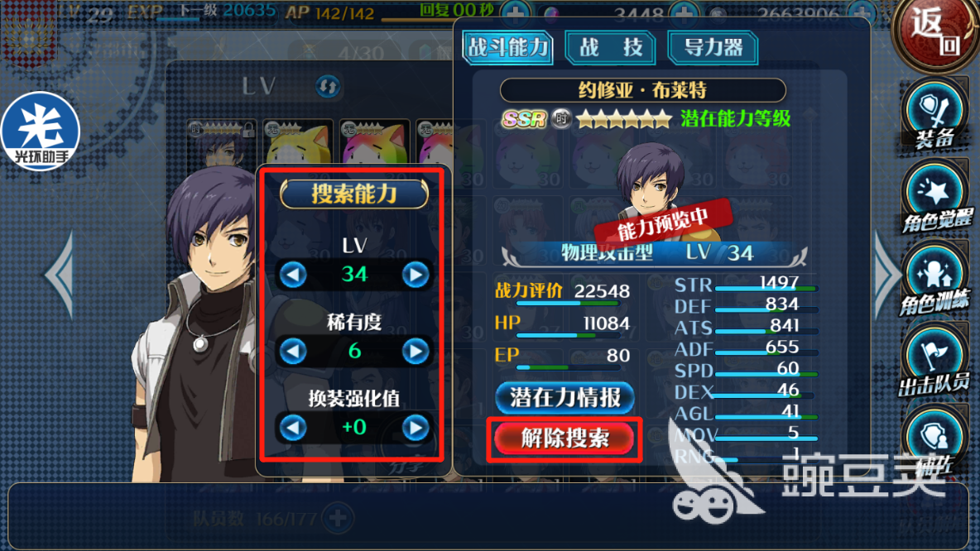Click the red 解除搜索 button

(x=565, y=438)
